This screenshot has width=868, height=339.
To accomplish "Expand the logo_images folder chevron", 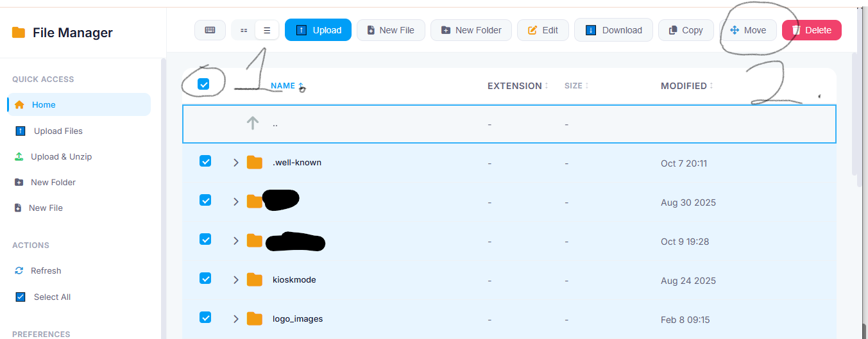I will click(236, 319).
